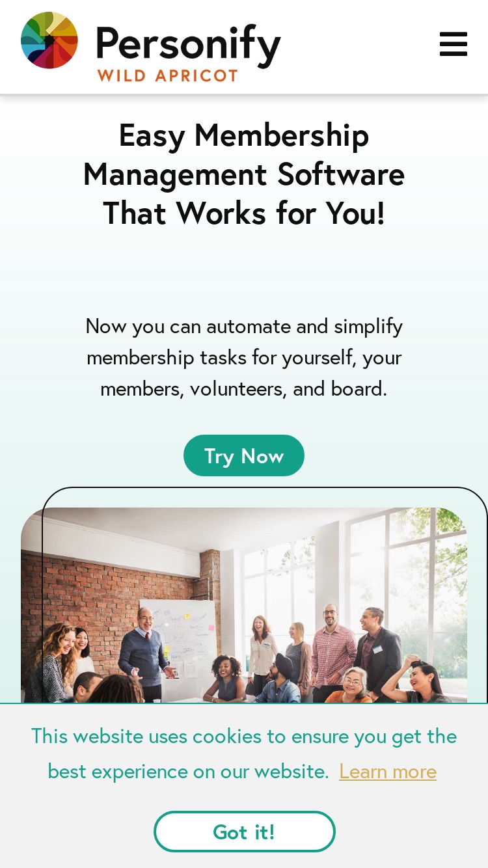Image resolution: width=488 pixels, height=868 pixels.
Task: Start a trial with Try Now
Action: tap(244, 455)
